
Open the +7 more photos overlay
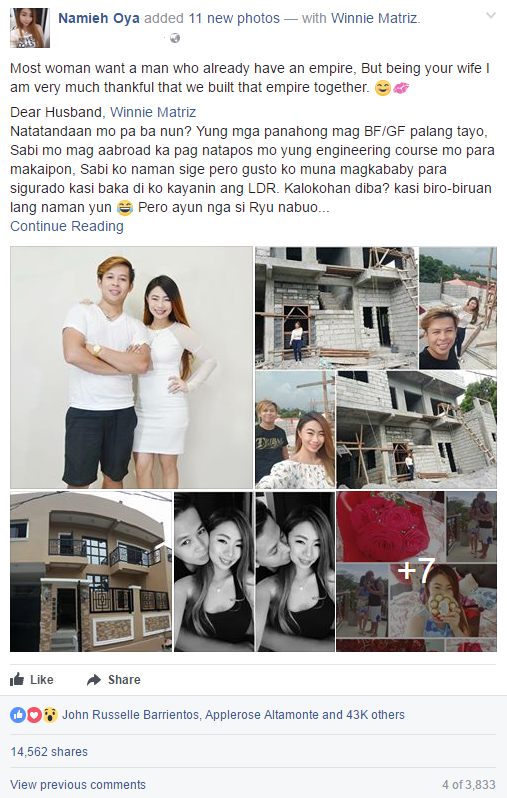tap(416, 572)
